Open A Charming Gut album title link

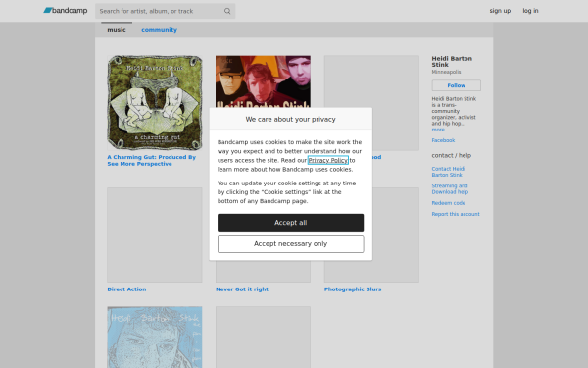click(x=152, y=160)
